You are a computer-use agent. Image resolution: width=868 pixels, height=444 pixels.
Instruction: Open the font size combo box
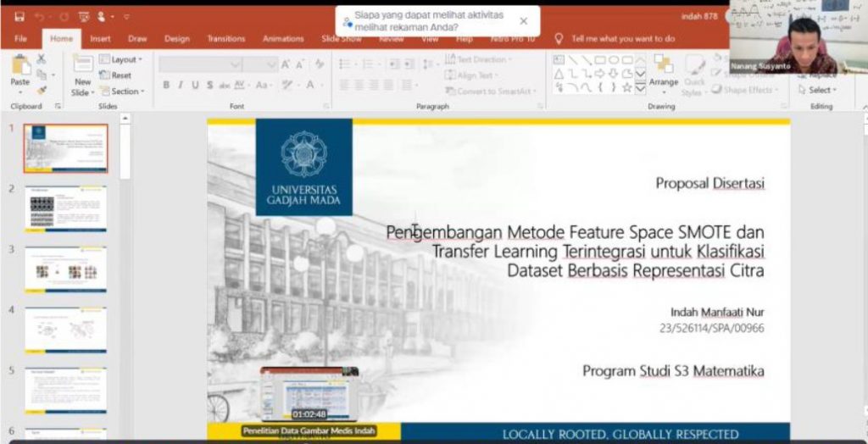[x=260, y=64]
